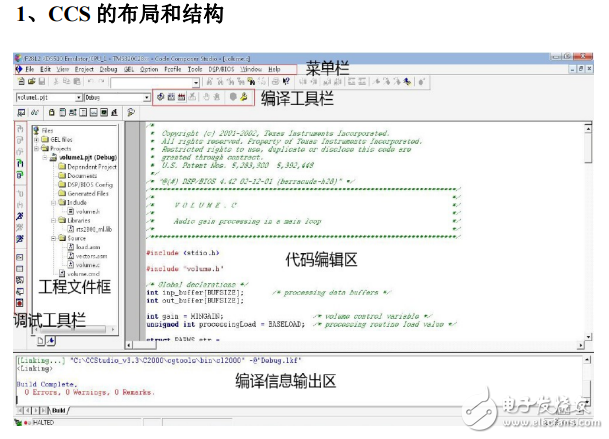Viewport: 609px width, 439px height.
Task: Click the Rebuild All toolbar icon
Action: click(182, 98)
